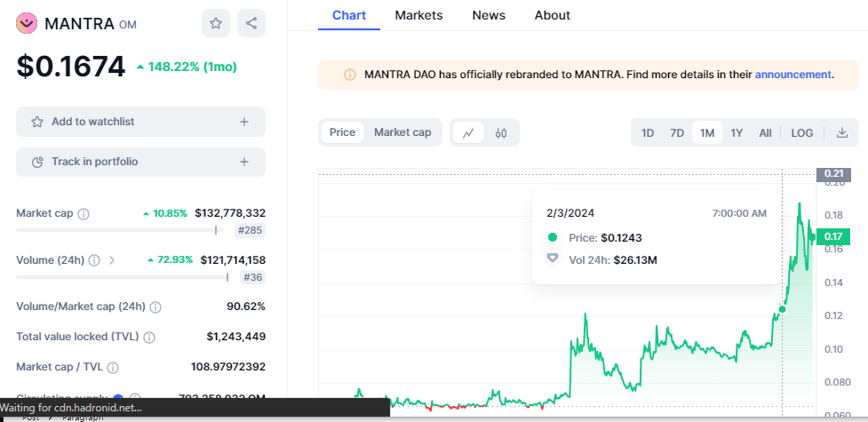Click the 90.62% volume ratio value

[246, 307]
